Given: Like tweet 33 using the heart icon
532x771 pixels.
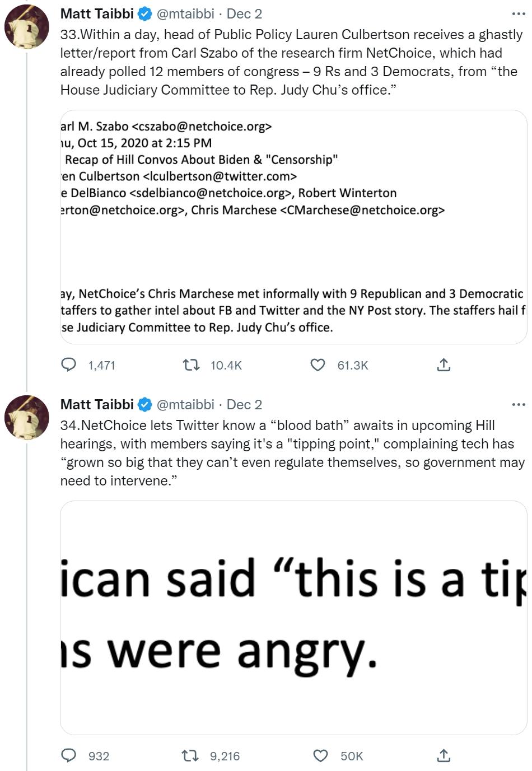Looking at the screenshot, I should point(318,365).
